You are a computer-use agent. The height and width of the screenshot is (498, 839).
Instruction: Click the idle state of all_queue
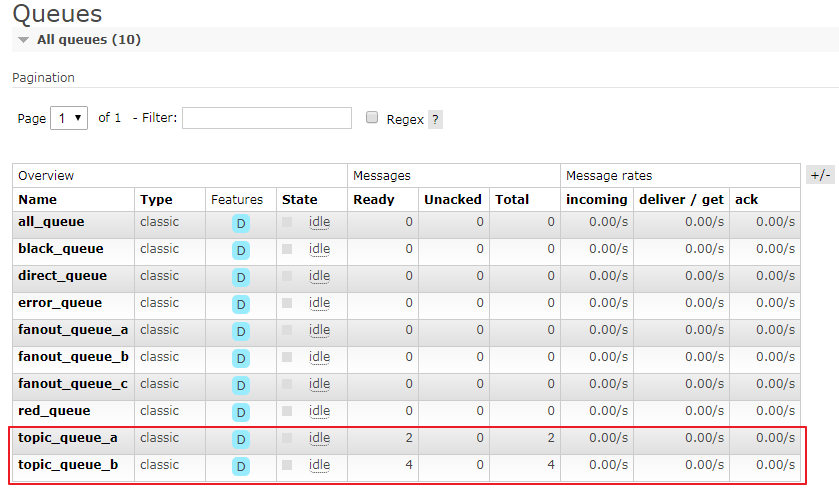[319, 222]
